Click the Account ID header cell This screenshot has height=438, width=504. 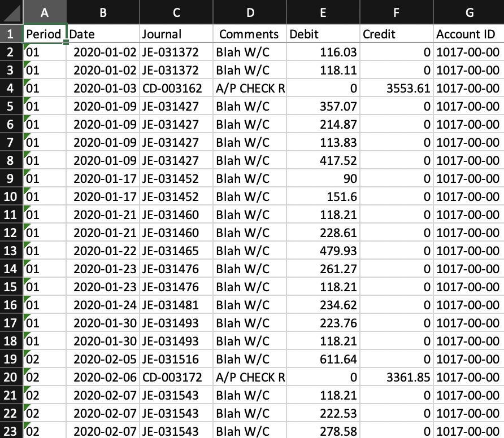469,33
